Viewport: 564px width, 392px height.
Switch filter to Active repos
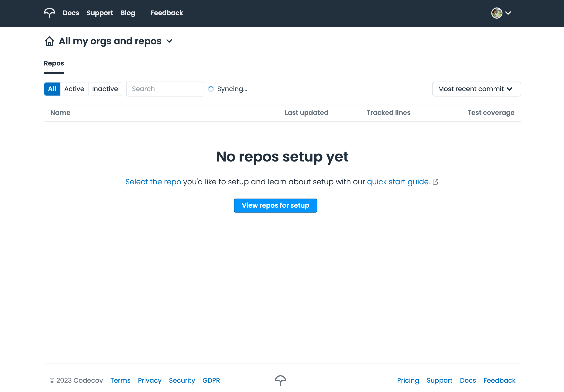74,89
